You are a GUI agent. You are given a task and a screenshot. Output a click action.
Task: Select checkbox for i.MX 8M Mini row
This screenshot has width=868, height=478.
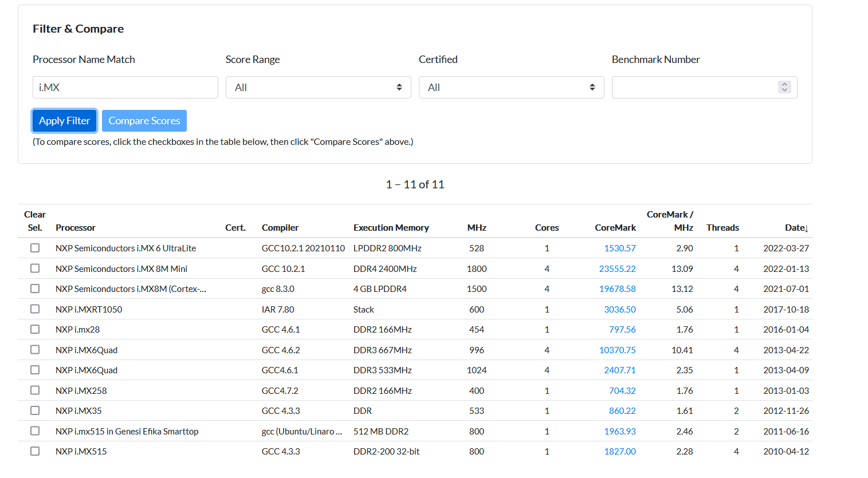(x=35, y=268)
